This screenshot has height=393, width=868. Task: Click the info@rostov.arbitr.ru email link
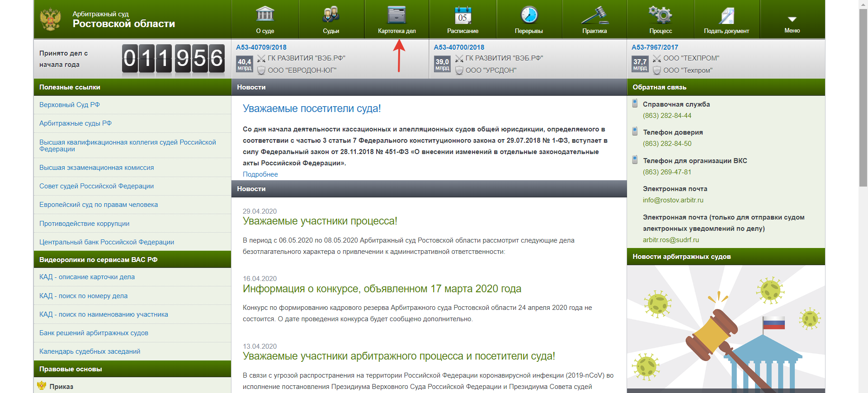(x=673, y=200)
